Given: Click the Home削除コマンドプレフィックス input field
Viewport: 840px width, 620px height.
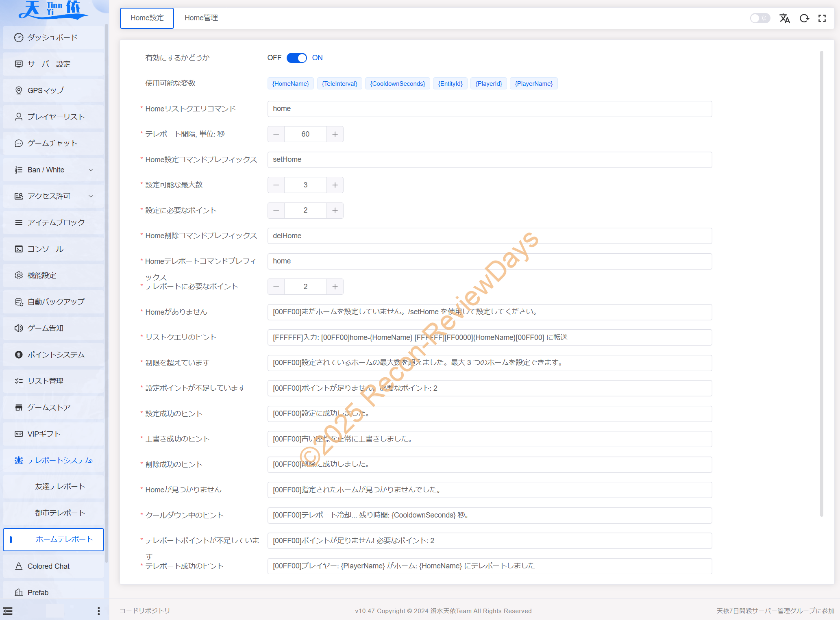Looking at the screenshot, I should [x=489, y=236].
